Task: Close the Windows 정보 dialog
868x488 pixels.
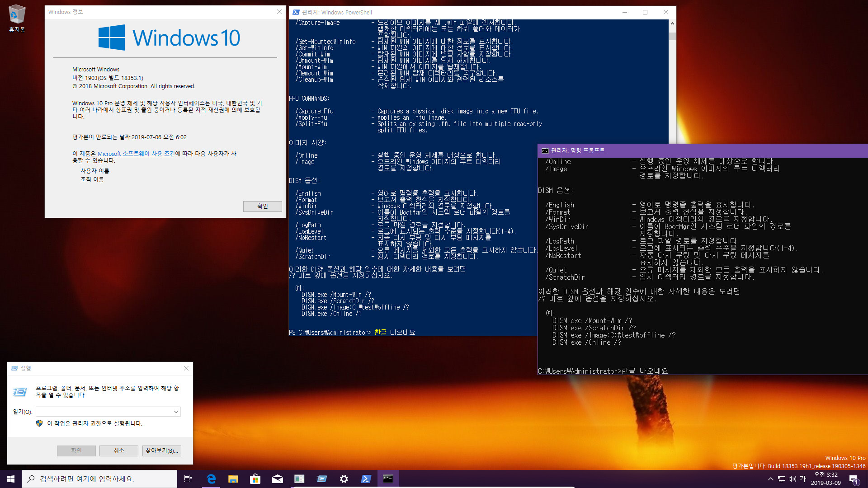Action: coord(279,12)
